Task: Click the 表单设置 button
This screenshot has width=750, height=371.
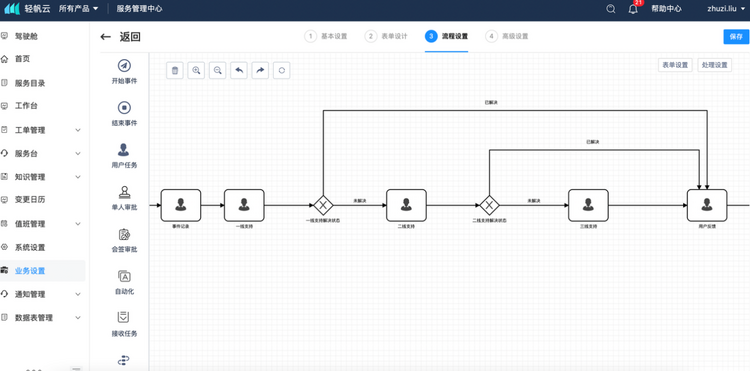Action: coord(675,65)
